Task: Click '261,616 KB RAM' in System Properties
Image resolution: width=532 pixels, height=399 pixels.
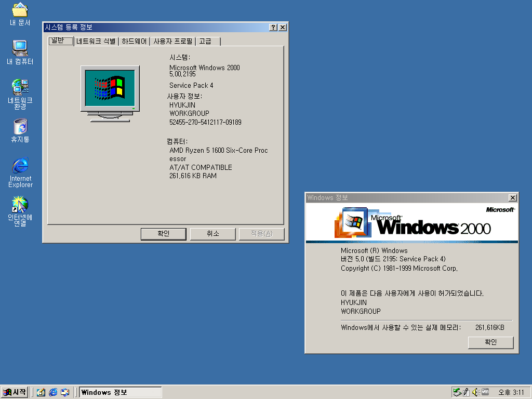Action: click(x=193, y=176)
